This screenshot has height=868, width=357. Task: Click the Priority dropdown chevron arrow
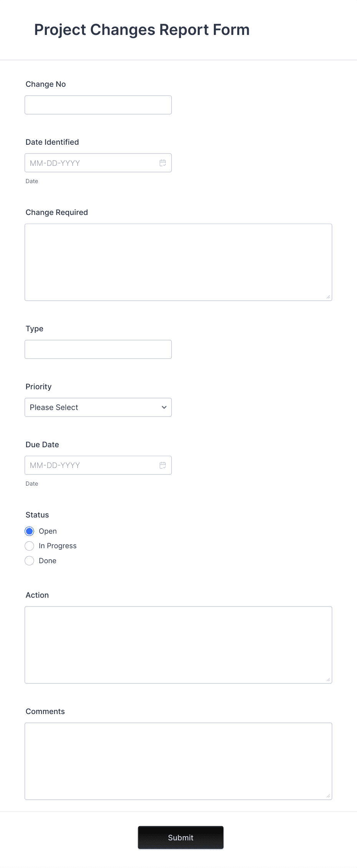(x=164, y=407)
